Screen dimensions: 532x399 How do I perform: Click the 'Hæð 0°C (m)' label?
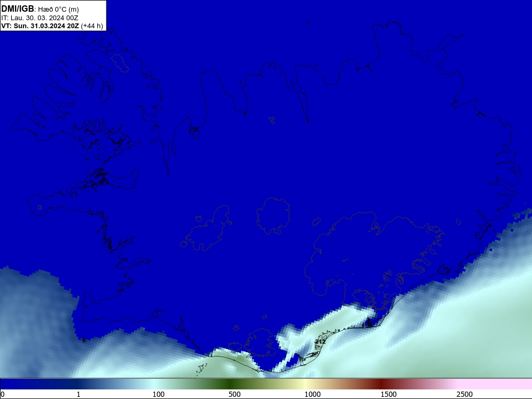tap(59, 10)
